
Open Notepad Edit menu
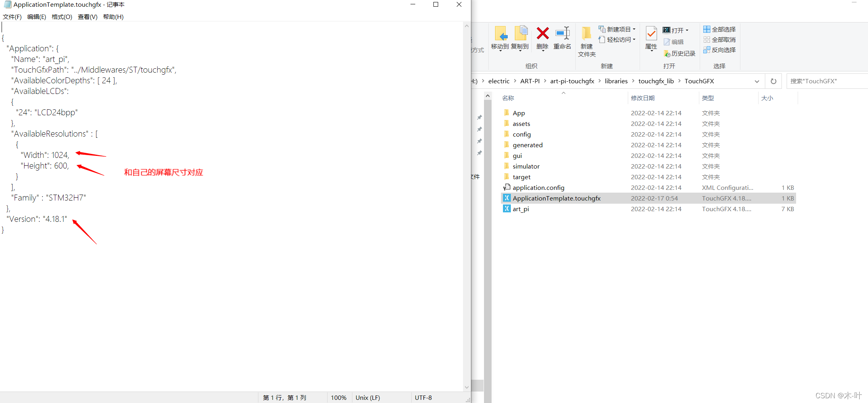coord(37,17)
